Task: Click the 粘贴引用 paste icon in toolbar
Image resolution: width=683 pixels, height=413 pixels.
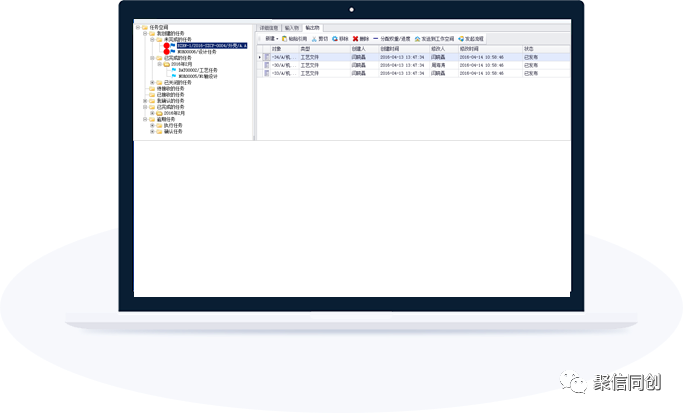Action: coord(284,39)
